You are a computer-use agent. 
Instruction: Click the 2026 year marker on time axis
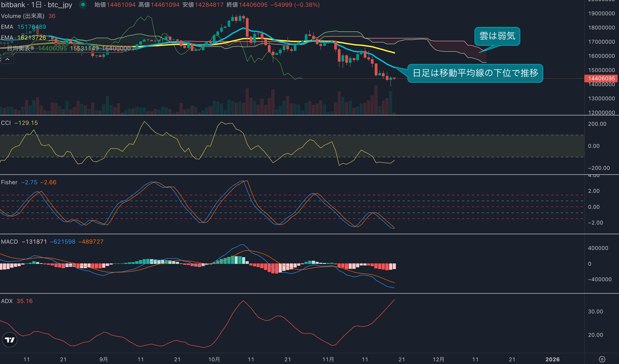[552, 359]
